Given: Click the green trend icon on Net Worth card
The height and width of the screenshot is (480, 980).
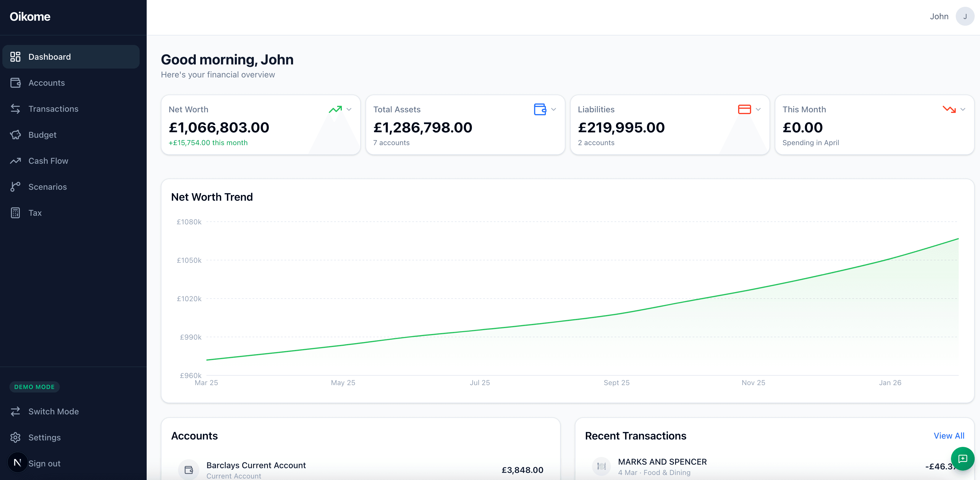Looking at the screenshot, I should [336, 109].
